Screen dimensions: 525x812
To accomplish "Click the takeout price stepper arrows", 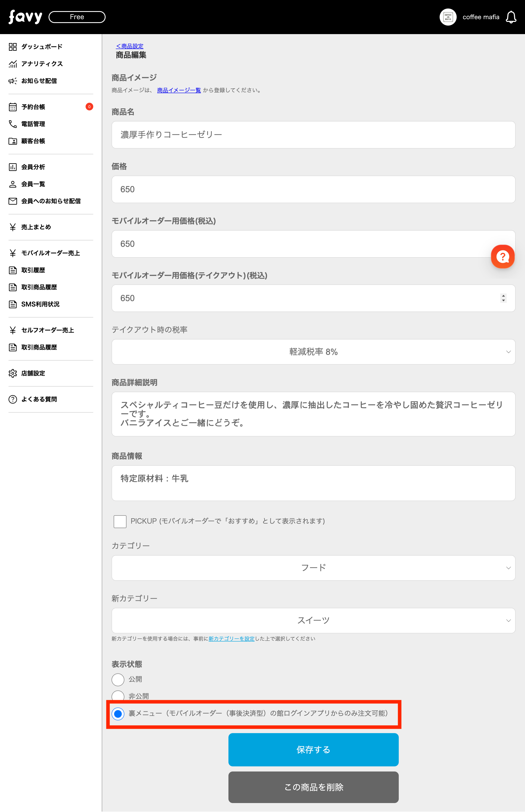I will click(x=503, y=298).
